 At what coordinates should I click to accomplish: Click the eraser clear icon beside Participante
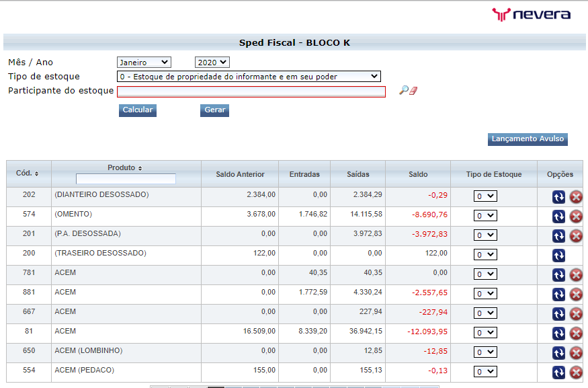coord(413,90)
